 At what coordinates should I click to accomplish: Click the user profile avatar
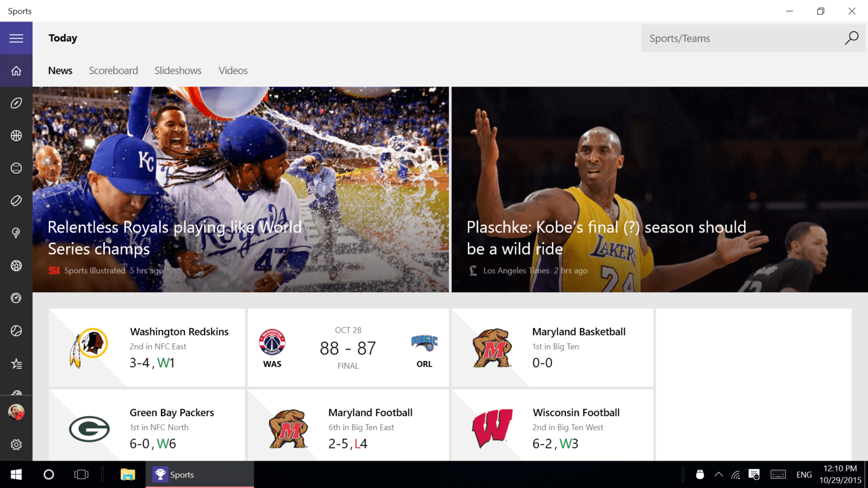click(x=16, y=412)
